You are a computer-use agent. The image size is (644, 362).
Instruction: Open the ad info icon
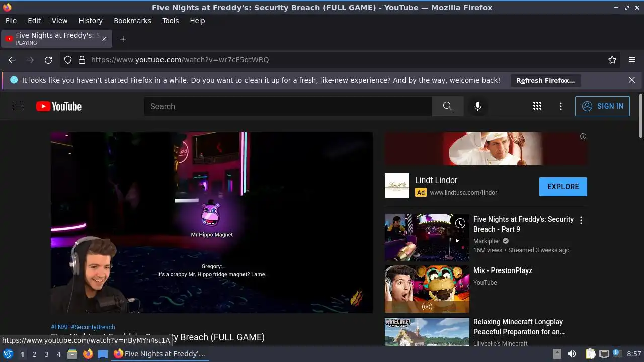583,136
